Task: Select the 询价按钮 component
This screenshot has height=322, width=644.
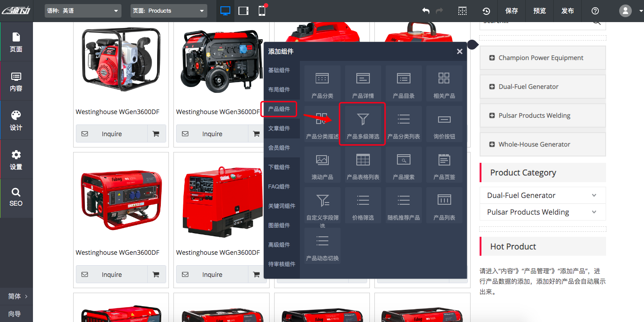Action: click(444, 124)
